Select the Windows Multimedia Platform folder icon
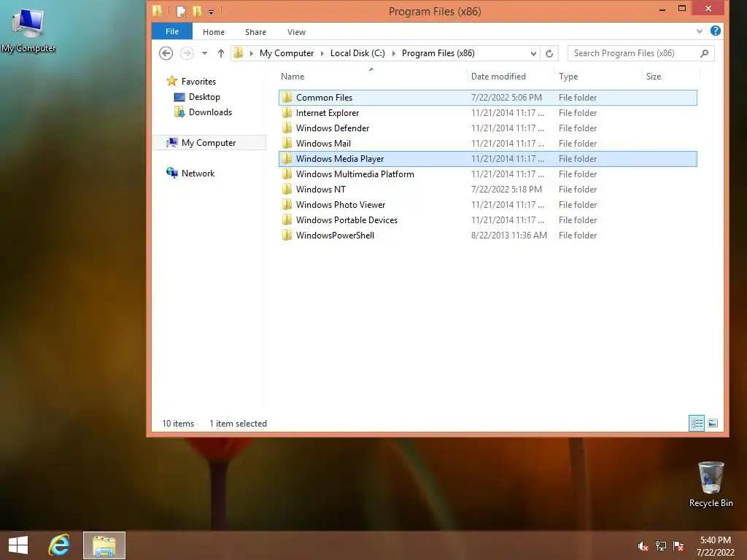 (x=287, y=174)
